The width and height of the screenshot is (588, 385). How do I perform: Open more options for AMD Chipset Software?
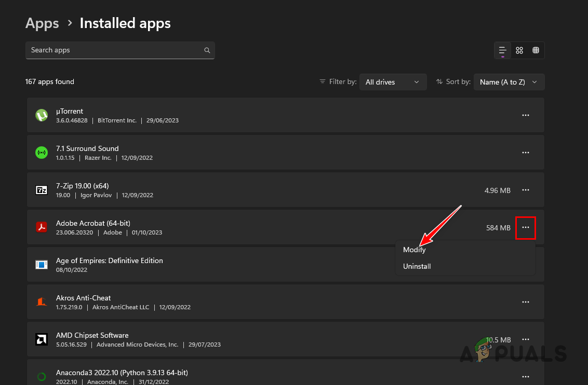[x=526, y=339]
